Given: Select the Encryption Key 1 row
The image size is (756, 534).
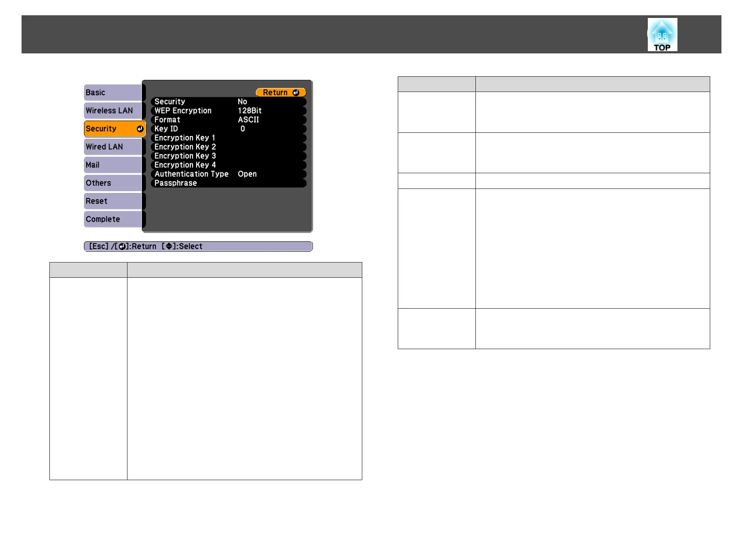Looking at the screenshot, I should 229,138.
